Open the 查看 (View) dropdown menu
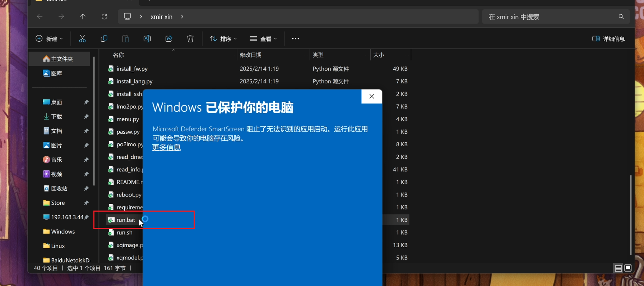Viewport: 644px width, 286px height. pos(263,39)
